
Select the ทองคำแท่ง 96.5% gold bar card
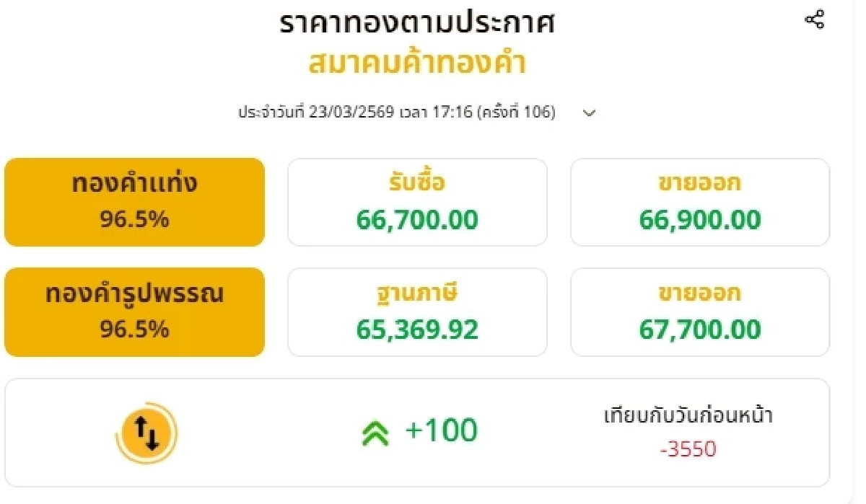coord(134,202)
